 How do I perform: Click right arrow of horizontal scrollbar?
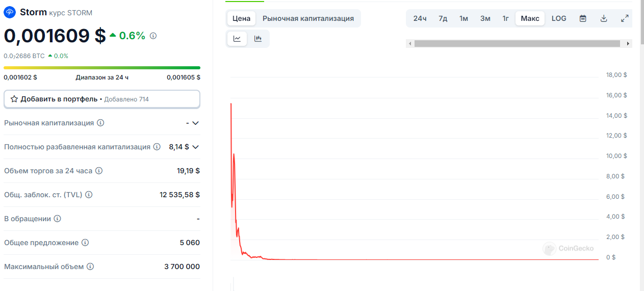click(628, 44)
